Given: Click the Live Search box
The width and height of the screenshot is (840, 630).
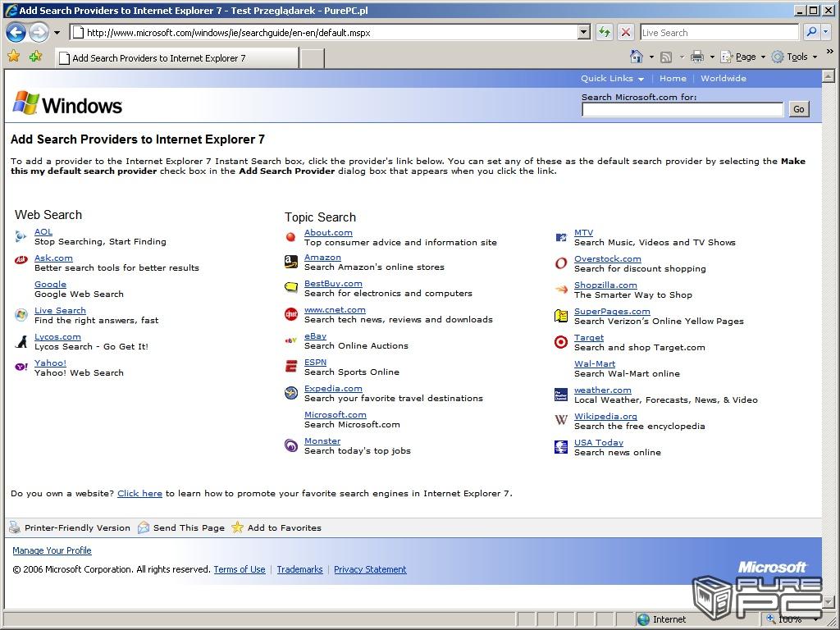Looking at the screenshot, I should coord(719,32).
